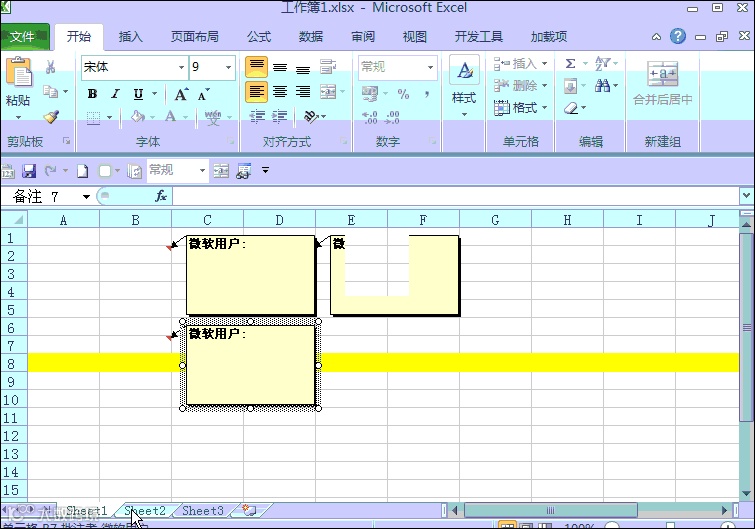Image resolution: width=755 pixels, height=529 pixels.
Task: Toggle Bold formatting
Action: 92,94
